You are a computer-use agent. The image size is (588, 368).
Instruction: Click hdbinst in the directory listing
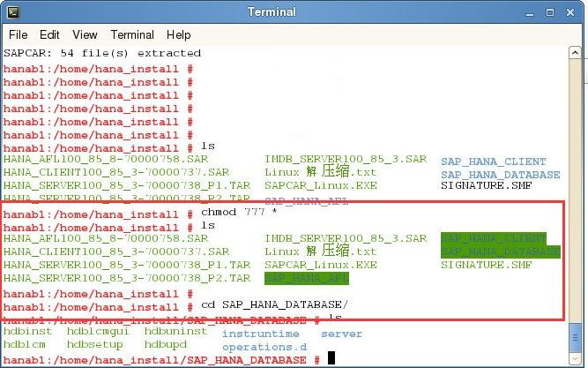(x=28, y=331)
